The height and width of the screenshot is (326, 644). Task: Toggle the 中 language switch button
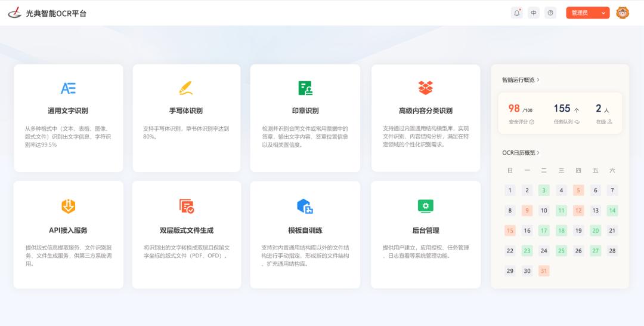(534, 13)
